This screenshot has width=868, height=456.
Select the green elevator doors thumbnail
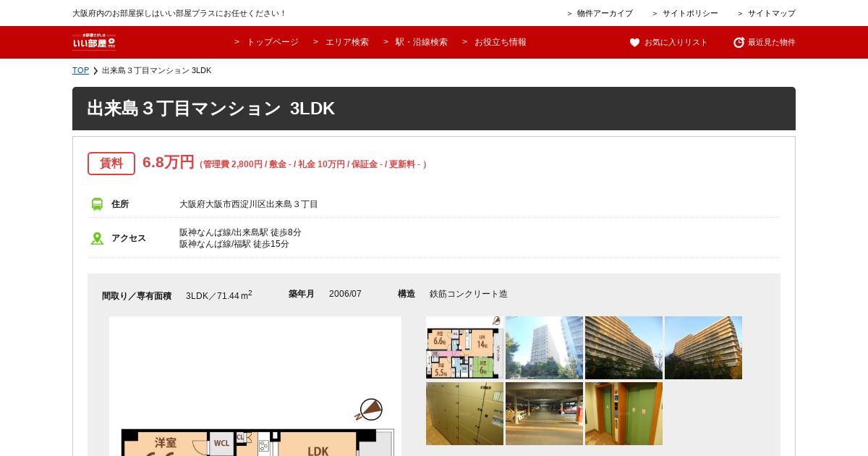[x=624, y=413]
